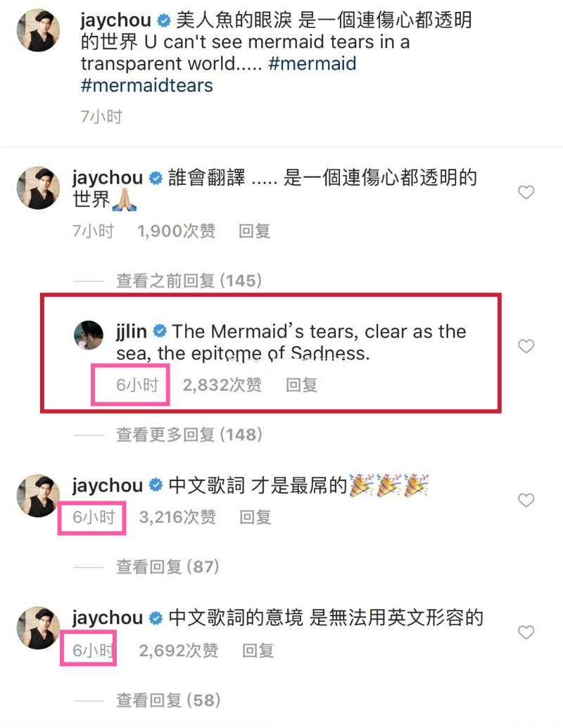Like jjlin's Mermaid's tears comment

click(x=526, y=345)
